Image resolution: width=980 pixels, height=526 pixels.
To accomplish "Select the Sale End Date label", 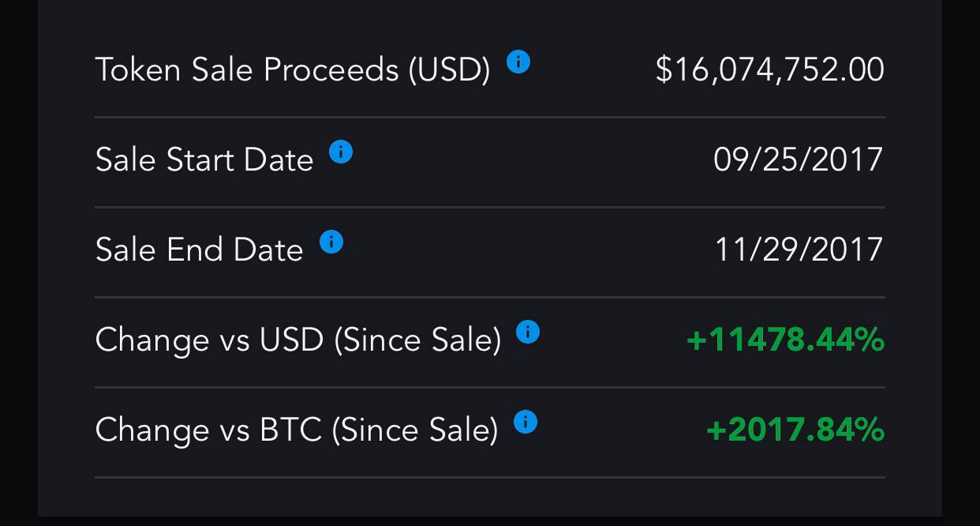I will coord(200,250).
